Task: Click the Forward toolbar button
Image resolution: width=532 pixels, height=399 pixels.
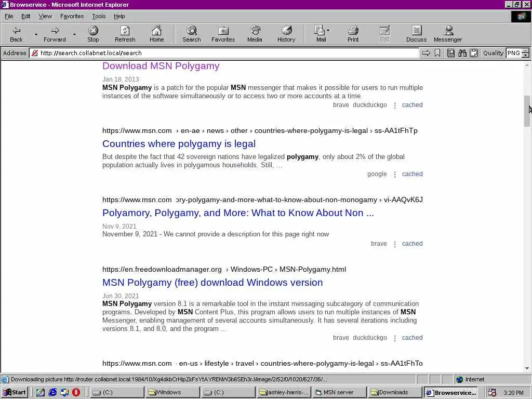Action: pos(54,34)
